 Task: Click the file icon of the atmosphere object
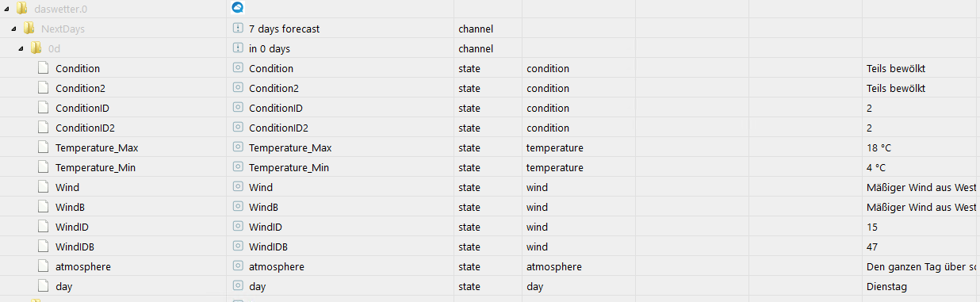pyautogui.click(x=44, y=266)
